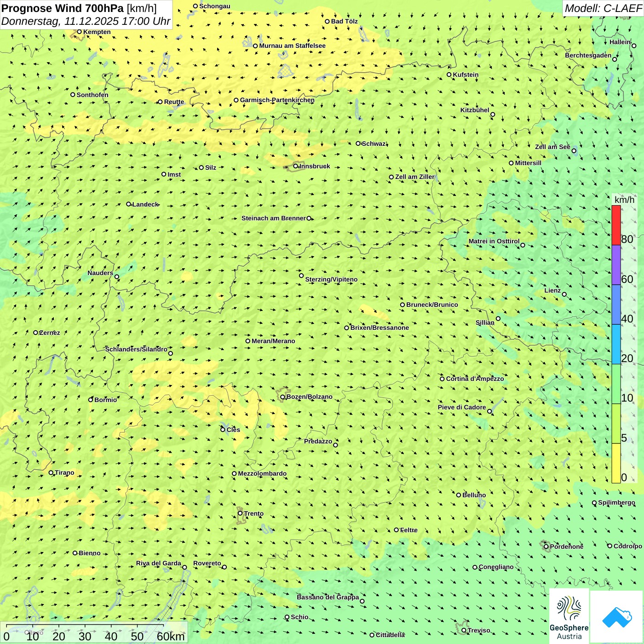The width and height of the screenshot is (644, 644).
Task: Click the 'Brixen/Bressanone' label
Action: pyautogui.click(x=379, y=328)
